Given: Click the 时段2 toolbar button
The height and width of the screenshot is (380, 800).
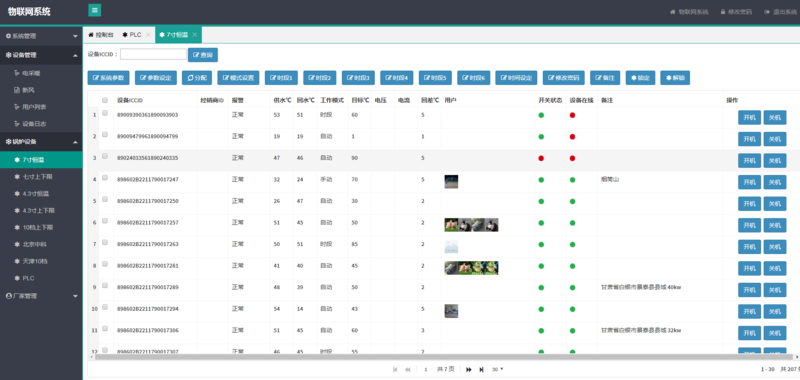Looking at the screenshot, I should 320,78.
